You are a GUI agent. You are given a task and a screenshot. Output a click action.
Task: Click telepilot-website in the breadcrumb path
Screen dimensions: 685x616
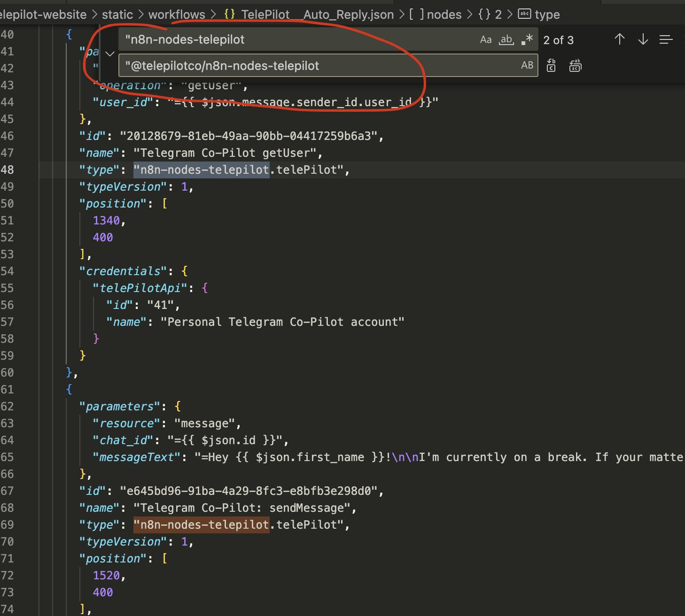pos(41,14)
